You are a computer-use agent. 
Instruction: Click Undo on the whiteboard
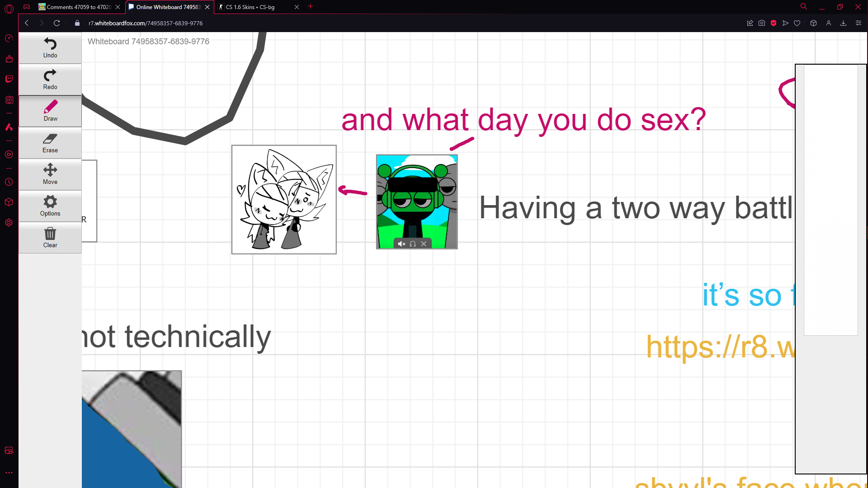pyautogui.click(x=50, y=47)
